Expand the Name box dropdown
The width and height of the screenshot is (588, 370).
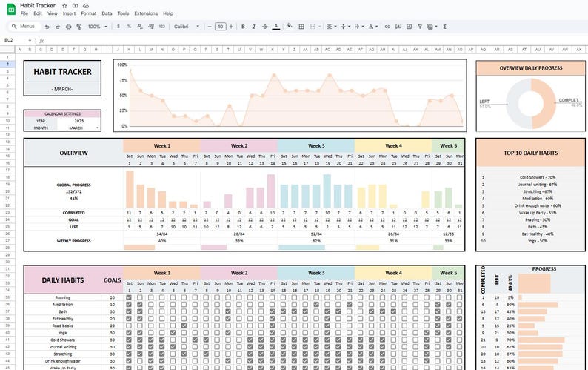30,40
